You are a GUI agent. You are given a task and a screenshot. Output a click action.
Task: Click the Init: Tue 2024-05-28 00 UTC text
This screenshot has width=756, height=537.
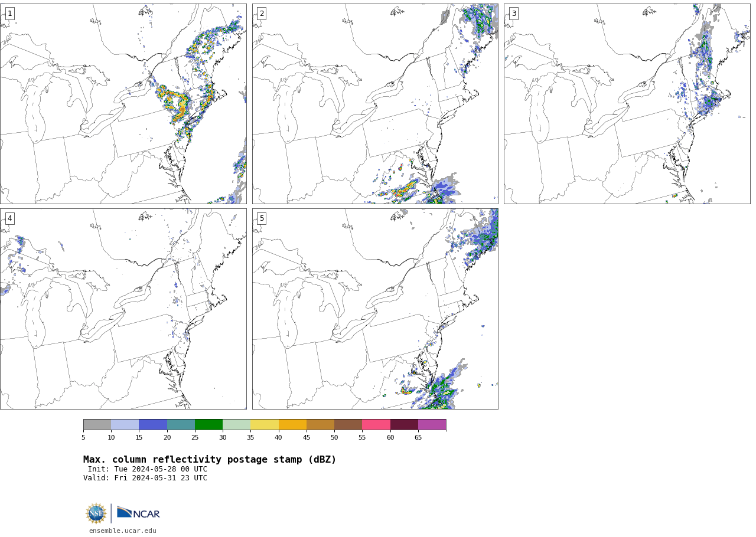pyautogui.click(x=148, y=469)
